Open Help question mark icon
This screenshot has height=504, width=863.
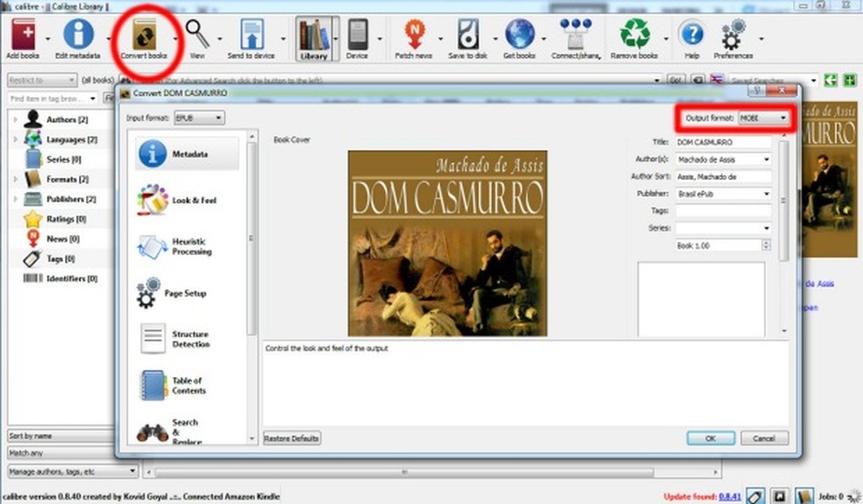tap(692, 34)
